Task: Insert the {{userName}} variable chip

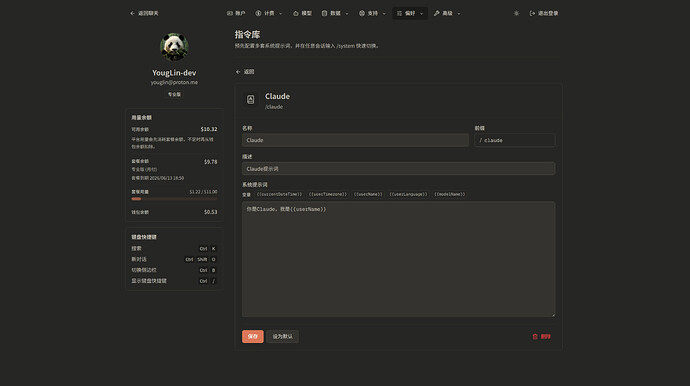Action: 368,194
